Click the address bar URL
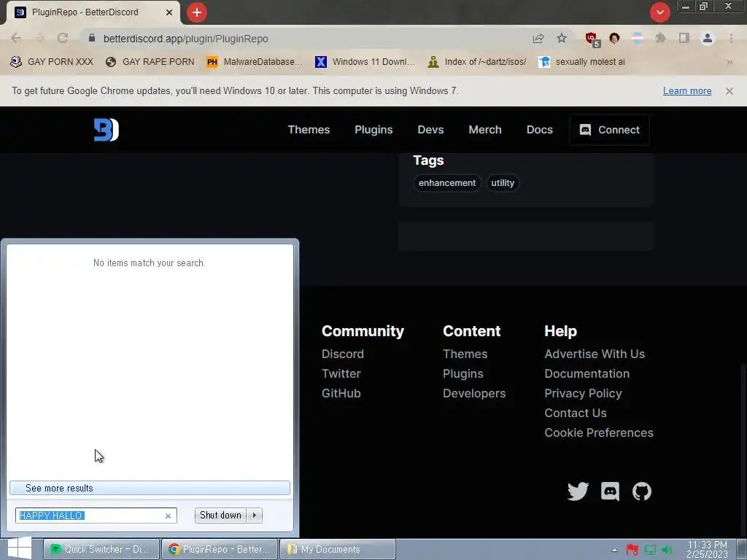 pos(186,39)
